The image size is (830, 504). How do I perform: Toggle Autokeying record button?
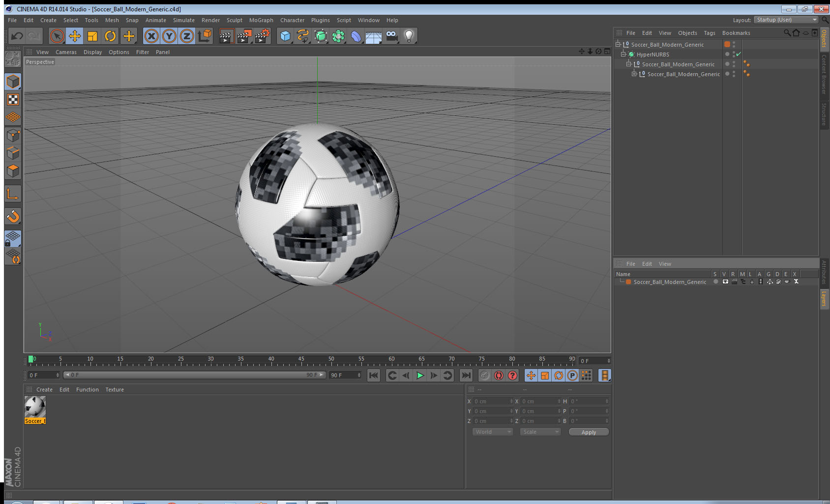pos(499,375)
